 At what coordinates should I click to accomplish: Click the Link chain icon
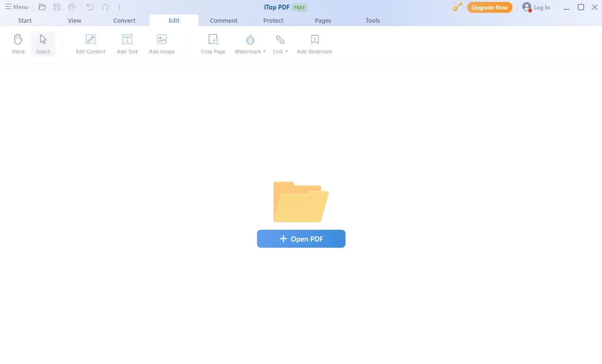(x=280, y=40)
